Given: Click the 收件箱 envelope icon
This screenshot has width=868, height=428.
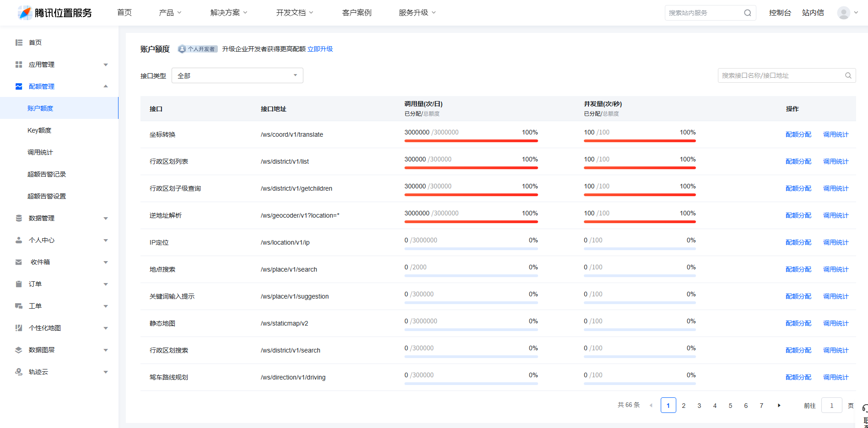Looking at the screenshot, I should [x=19, y=262].
